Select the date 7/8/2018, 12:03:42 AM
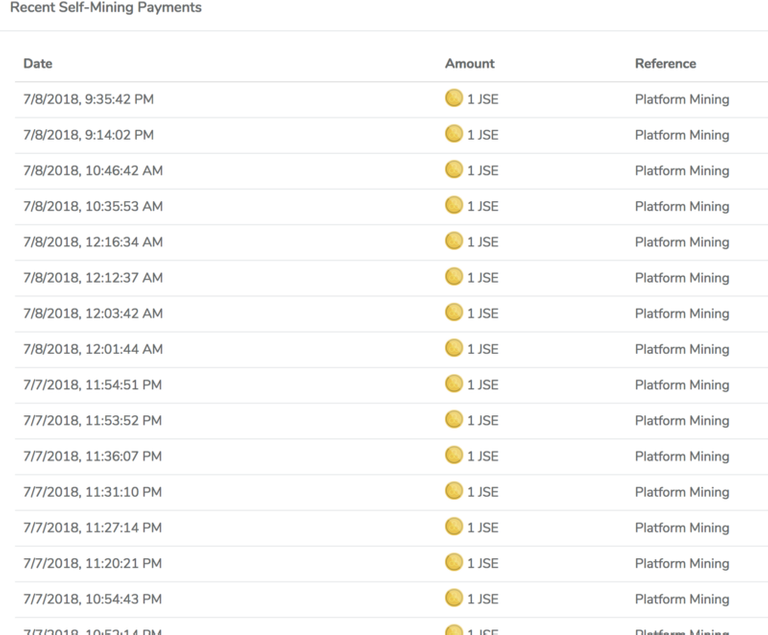 point(93,313)
